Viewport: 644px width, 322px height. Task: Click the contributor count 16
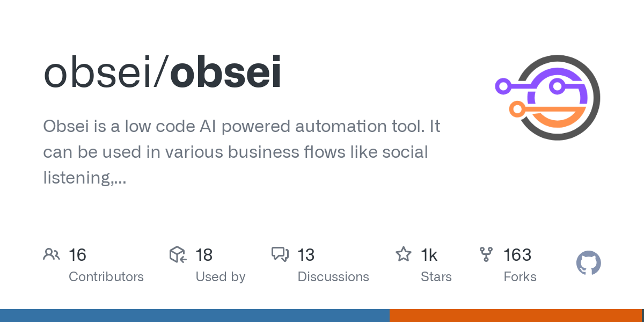point(77,255)
